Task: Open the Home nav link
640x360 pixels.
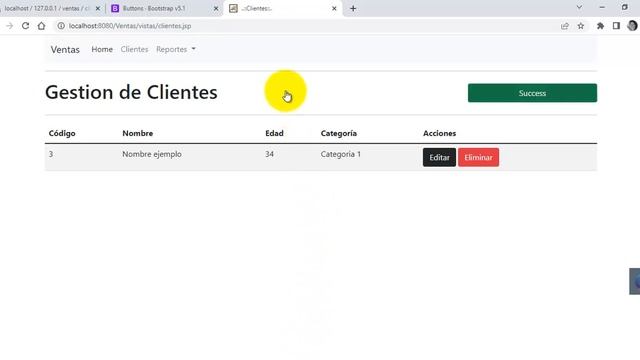Action: pyautogui.click(x=102, y=49)
